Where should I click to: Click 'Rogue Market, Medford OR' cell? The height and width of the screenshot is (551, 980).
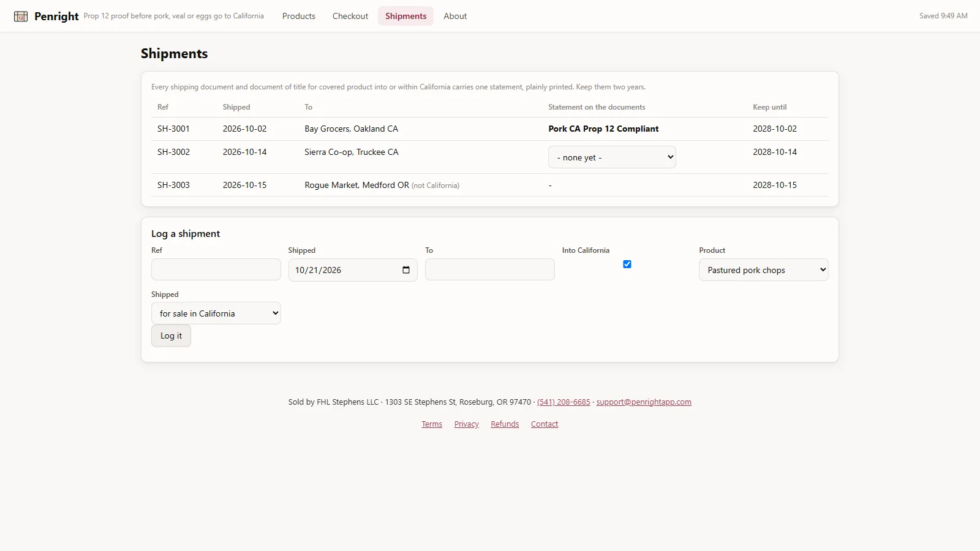pos(356,185)
